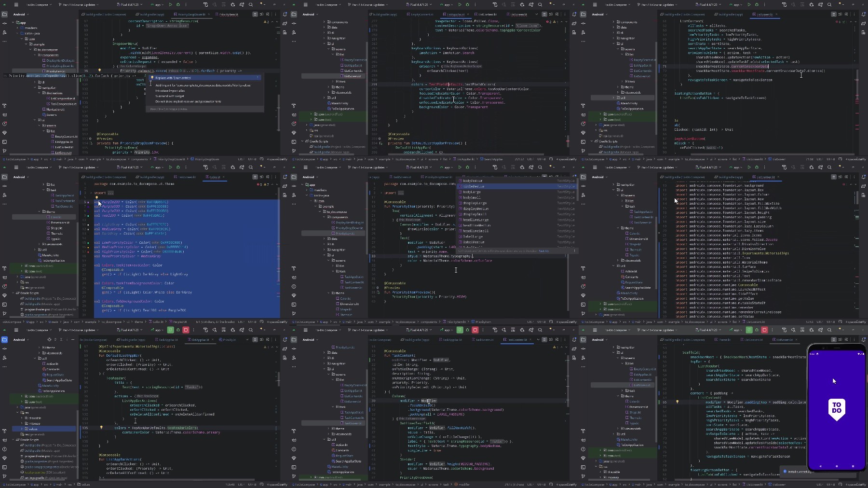The width and height of the screenshot is (868, 488).
Task: Open the Git branch icon in the typography-completion window sidebar
Action: pos(294,314)
